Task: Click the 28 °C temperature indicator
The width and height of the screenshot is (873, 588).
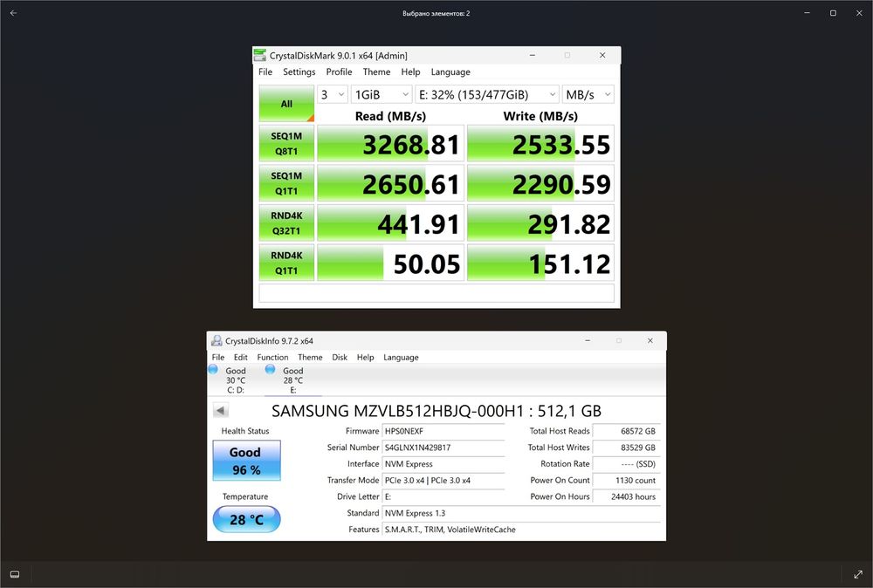Action: point(247,520)
